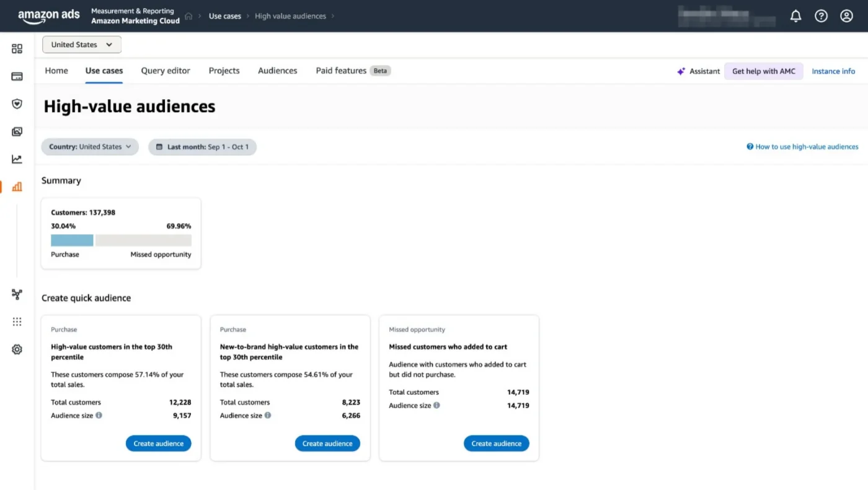This screenshot has height=490, width=868.
Task: Click the settings gear icon in sidebar
Action: coord(17,349)
